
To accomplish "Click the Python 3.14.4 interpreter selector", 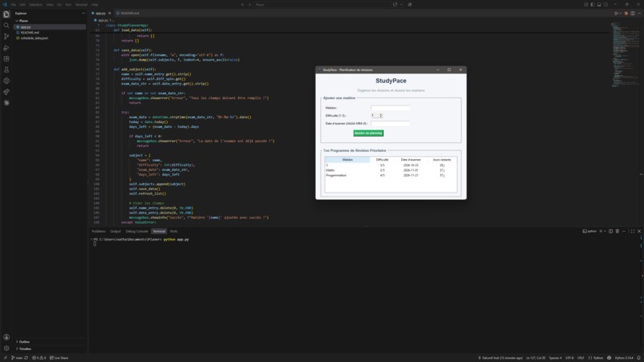I will [624, 358].
